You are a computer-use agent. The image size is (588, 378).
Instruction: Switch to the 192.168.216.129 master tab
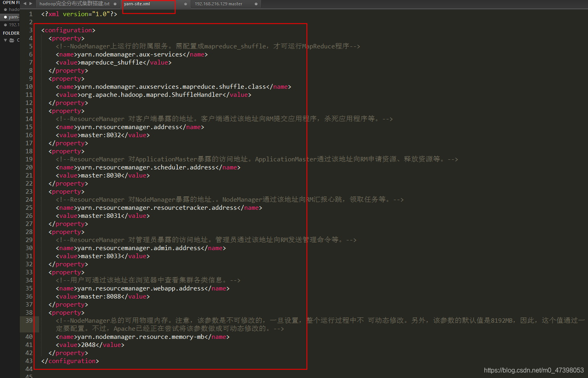click(x=218, y=4)
